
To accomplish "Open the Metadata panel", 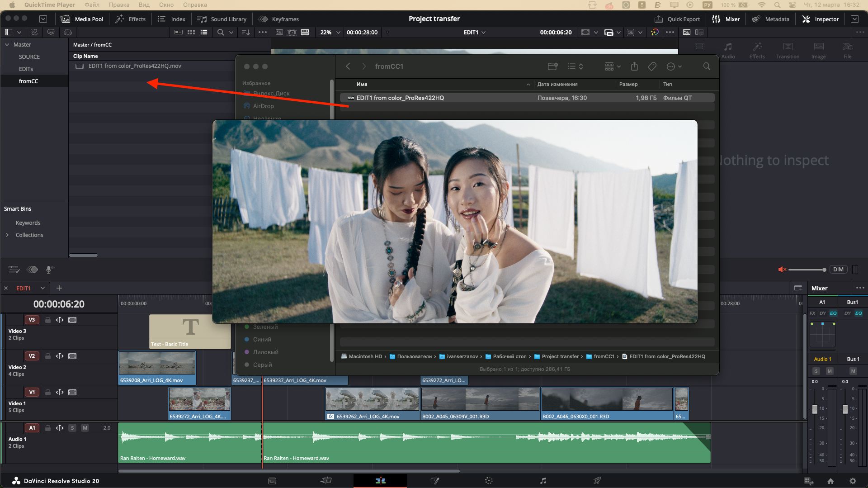I will coord(771,19).
